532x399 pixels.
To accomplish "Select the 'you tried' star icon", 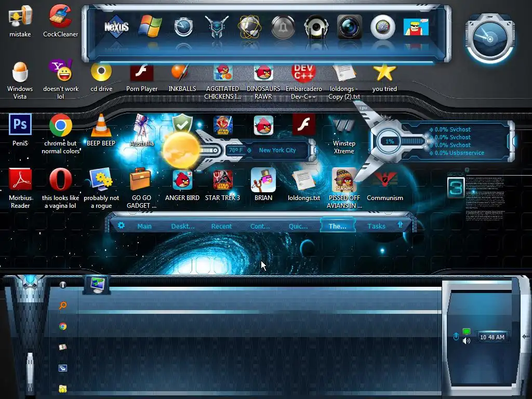I will point(384,77).
